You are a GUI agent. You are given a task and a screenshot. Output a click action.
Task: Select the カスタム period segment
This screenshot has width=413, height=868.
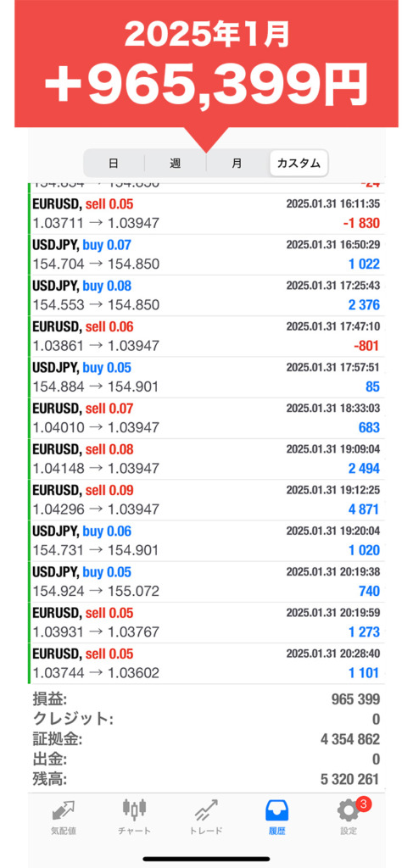[x=299, y=164]
